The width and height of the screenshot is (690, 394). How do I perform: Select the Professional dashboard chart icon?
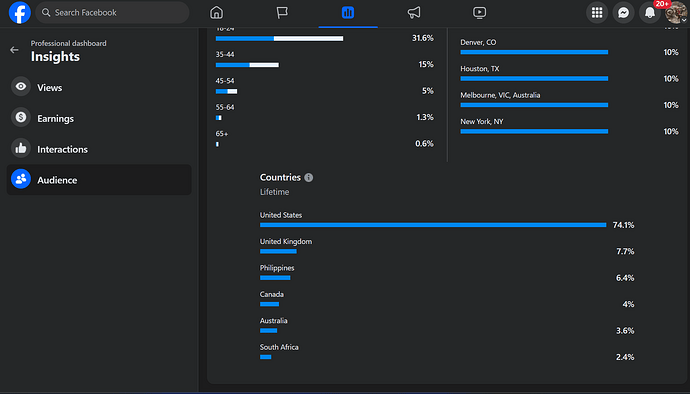tap(348, 12)
